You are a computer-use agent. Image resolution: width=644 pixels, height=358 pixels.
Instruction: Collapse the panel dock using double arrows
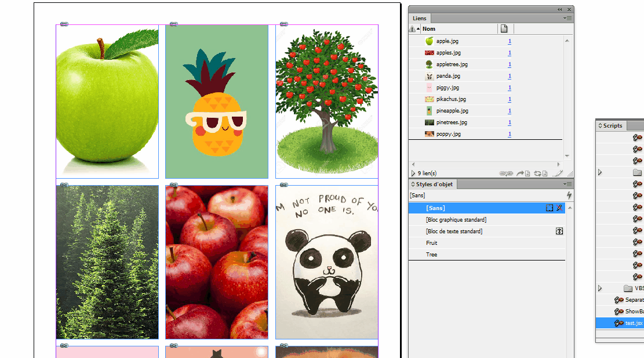(x=560, y=9)
